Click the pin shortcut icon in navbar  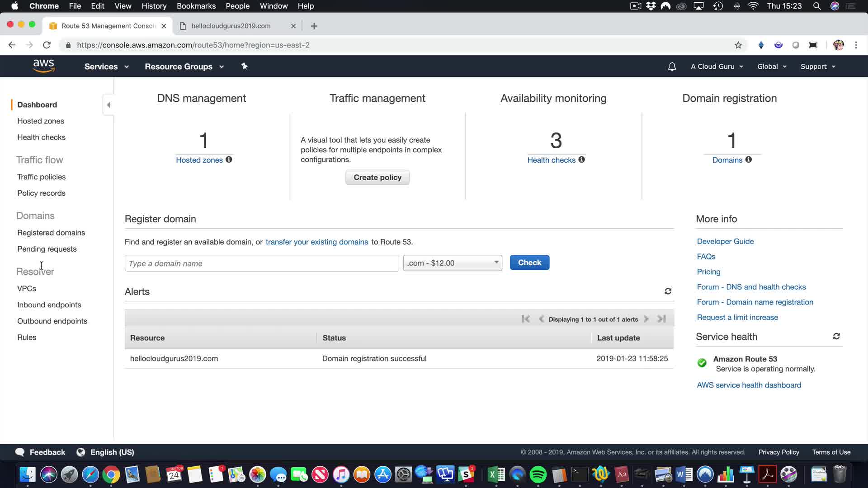pyautogui.click(x=245, y=66)
